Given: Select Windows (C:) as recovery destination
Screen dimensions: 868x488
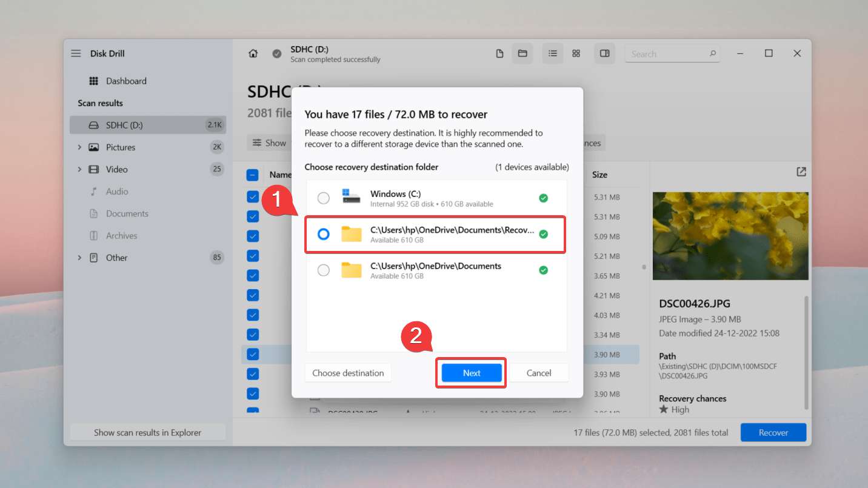Looking at the screenshot, I should (x=324, y=198).
